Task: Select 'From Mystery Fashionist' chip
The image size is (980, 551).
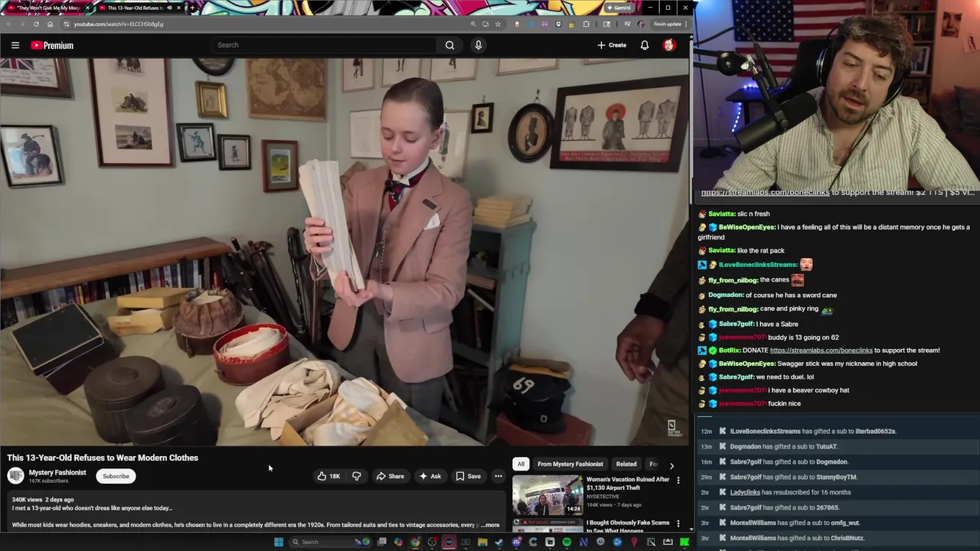Action: [x=570, y=464]
